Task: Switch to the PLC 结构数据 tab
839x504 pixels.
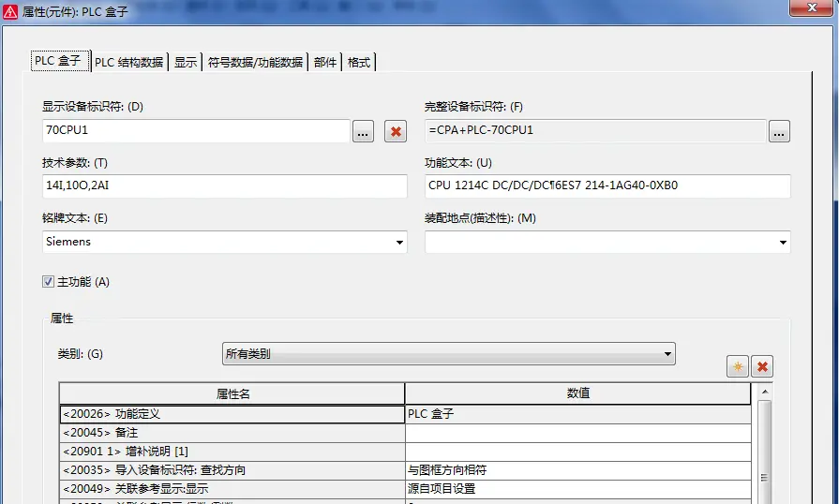Action: [x=129, y=62]
